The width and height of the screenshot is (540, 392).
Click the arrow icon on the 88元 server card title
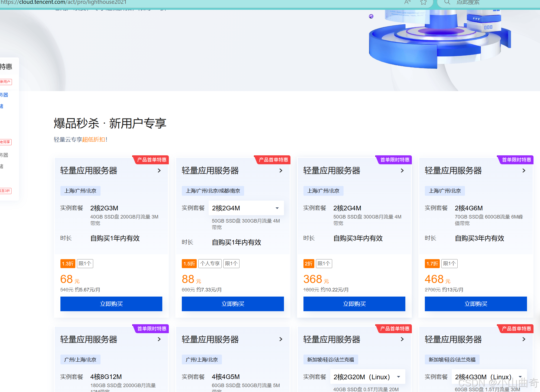tap(281, 171)
